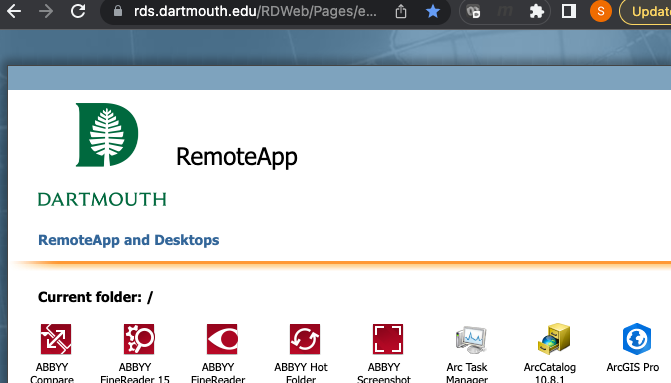Click the ArcCatalog 10.8.1 label
671x383 pixels.
[549, 373]
